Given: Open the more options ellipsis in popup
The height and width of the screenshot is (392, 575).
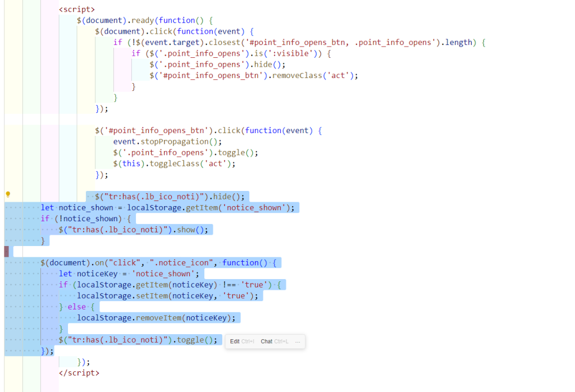Looking at the screenshot, I should click(298, 341).
